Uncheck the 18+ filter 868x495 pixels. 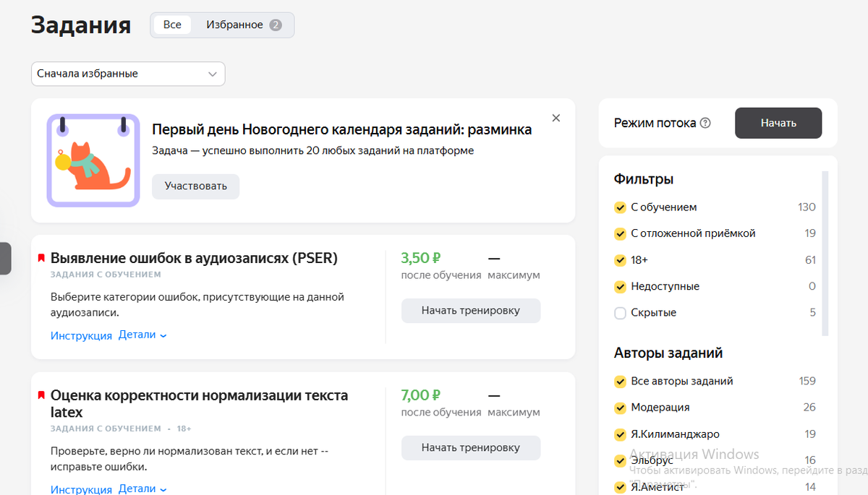tap(620, 260)
